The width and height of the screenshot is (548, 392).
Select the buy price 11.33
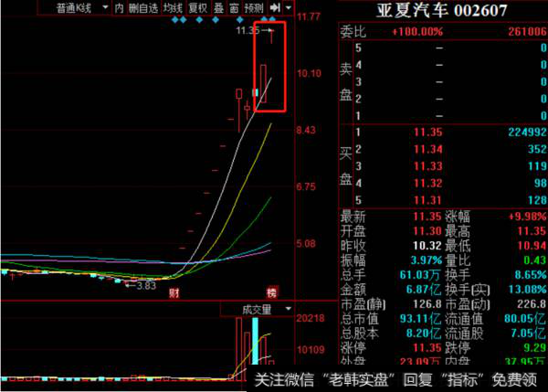[428, 166]
